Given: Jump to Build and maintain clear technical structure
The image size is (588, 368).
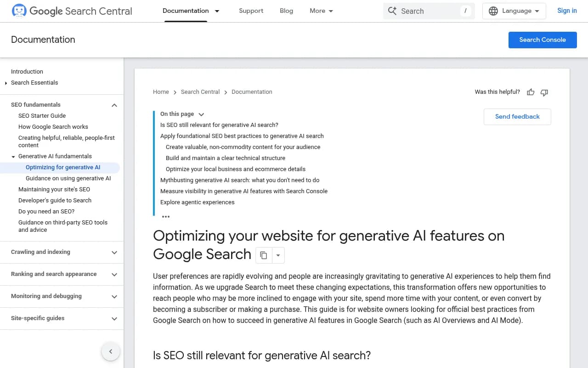Looking at the screenshot, I should [226, 158].
